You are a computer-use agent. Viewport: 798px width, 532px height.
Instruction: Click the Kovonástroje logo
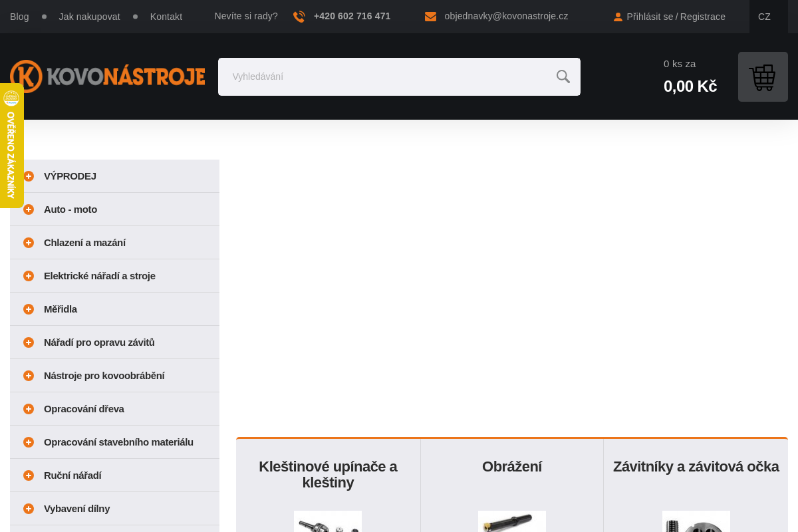click(x=108, y=76)
